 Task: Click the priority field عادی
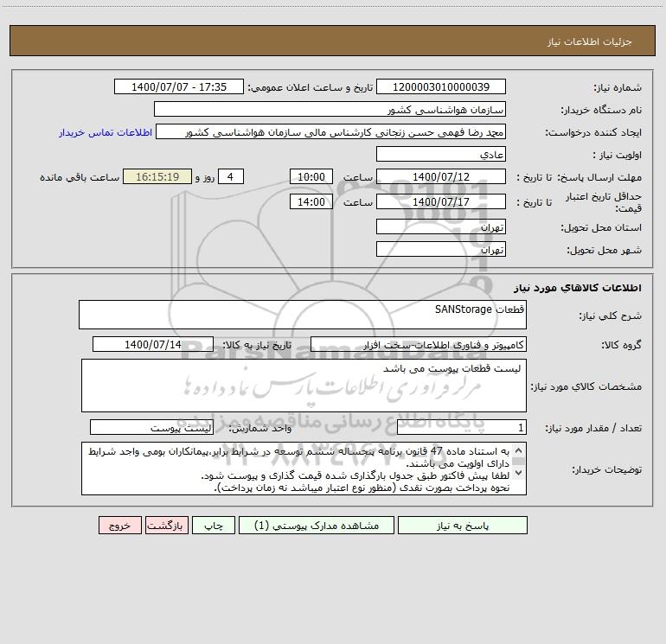[441, 154]
